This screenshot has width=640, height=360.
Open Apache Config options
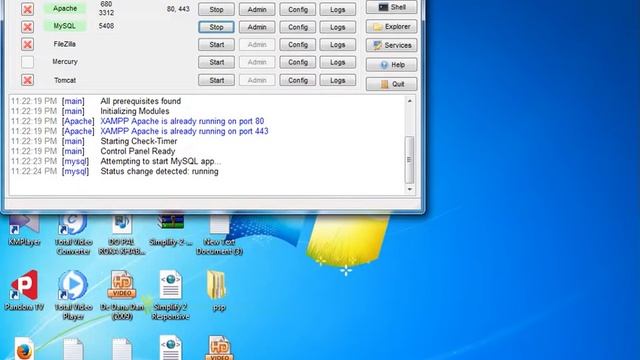pos(298,9)
